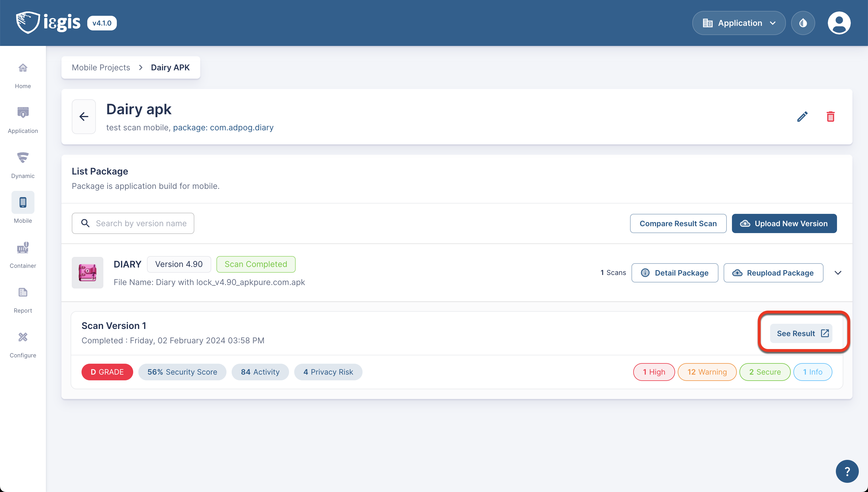Open See Result for Scan Version 1
This screenshot has height=492, width=868.
click(801, 334)
